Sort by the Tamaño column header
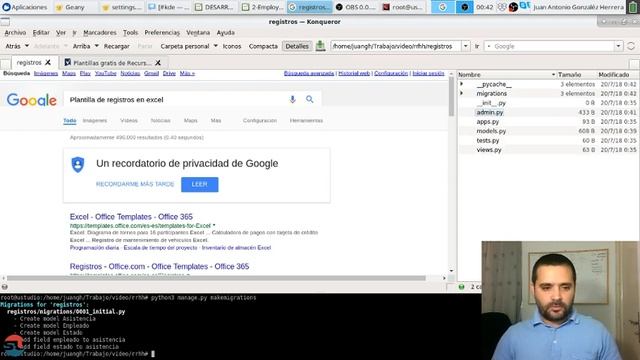This screenshot has height=360, width=640. 576,75
